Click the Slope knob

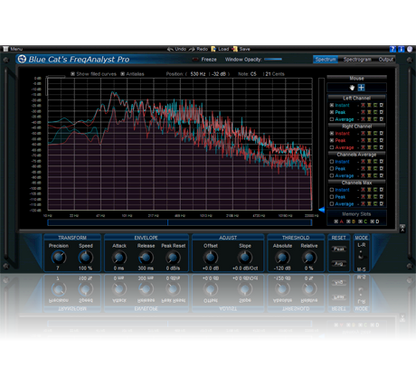coord(245,257)
